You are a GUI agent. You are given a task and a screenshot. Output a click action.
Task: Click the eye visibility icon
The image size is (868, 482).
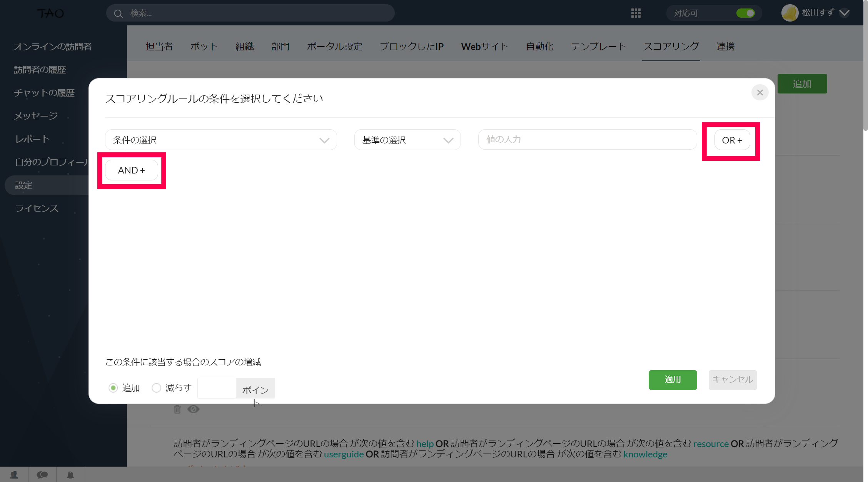[x=193, y=409]
